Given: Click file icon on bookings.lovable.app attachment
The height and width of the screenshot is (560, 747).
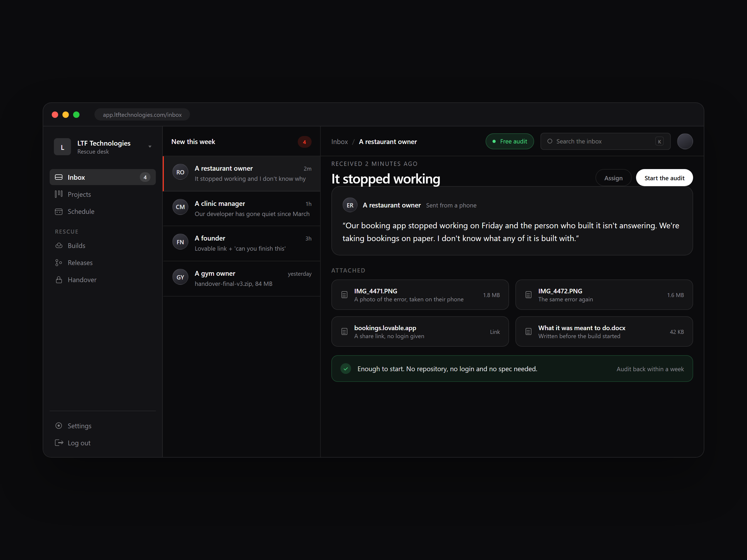Looking at the screenshot, I should [344, 331].
